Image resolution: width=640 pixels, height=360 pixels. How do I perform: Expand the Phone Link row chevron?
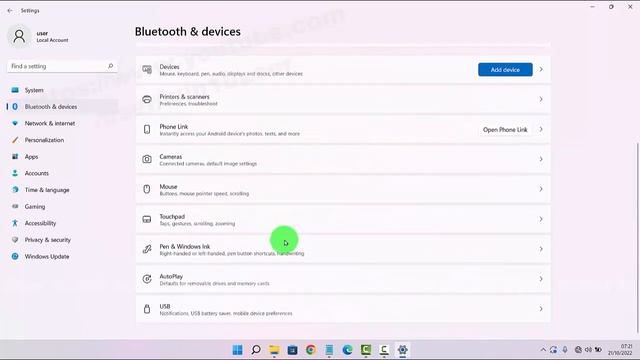(x=541, y=130)
